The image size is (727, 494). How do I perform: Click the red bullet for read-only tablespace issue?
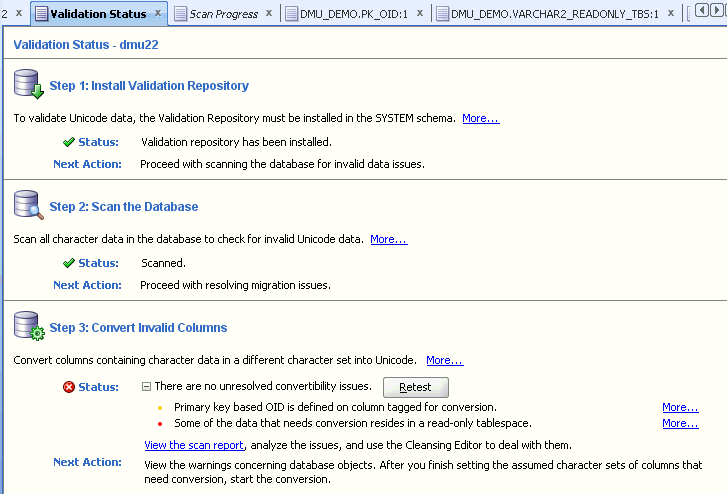tap(160, 424)
